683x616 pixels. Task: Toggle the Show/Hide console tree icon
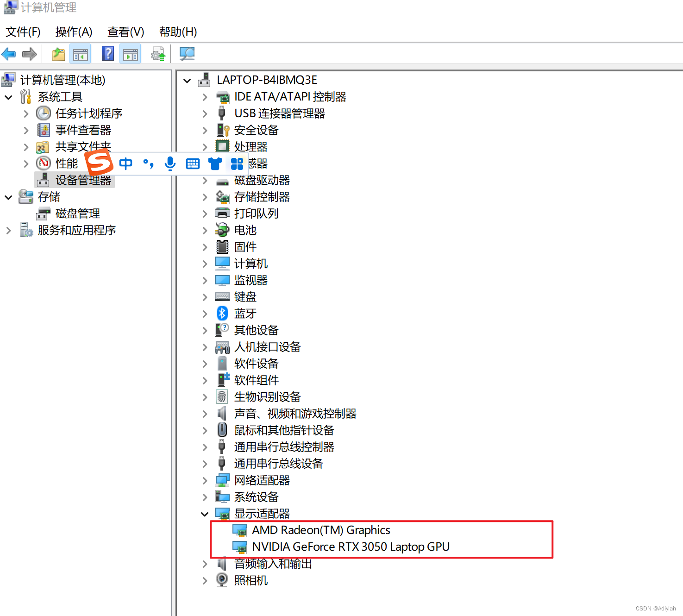[81, 54]
